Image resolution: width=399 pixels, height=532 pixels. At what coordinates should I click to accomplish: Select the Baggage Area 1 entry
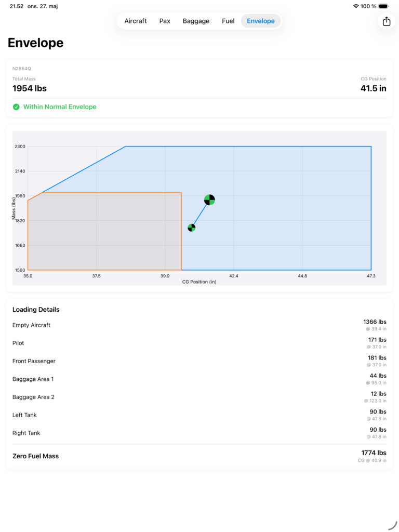(199, 379)
